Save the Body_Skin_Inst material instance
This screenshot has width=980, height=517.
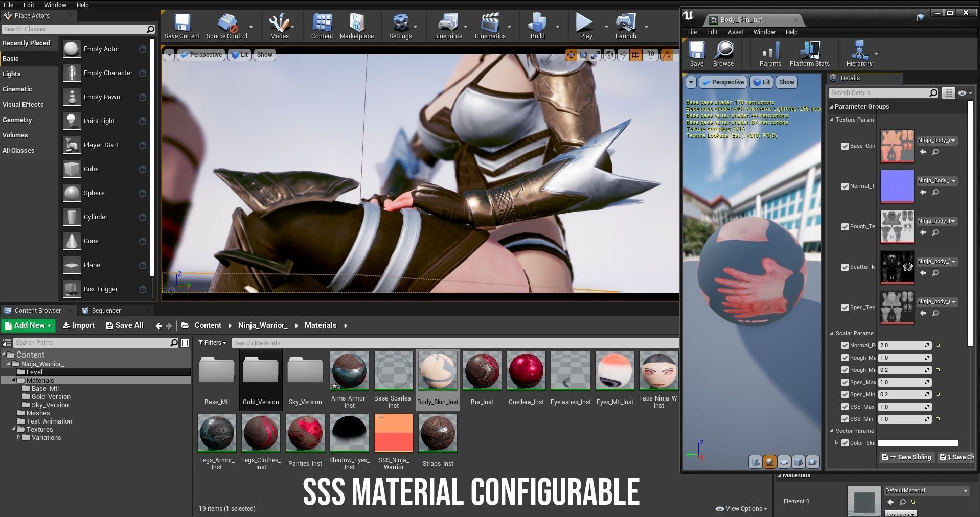coord(697,54)
